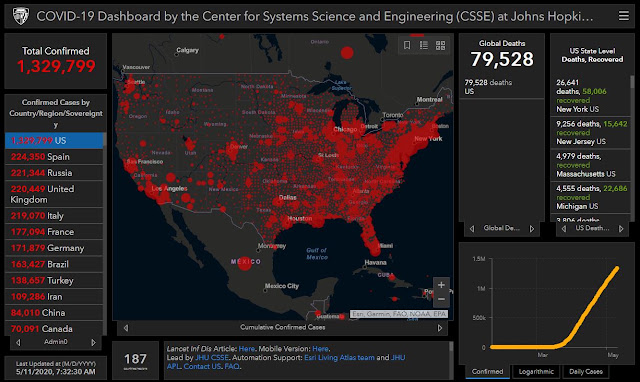Open the Lancet article Here link
Image resolution: width=640 pixels, height=382 pixels.
247,349
